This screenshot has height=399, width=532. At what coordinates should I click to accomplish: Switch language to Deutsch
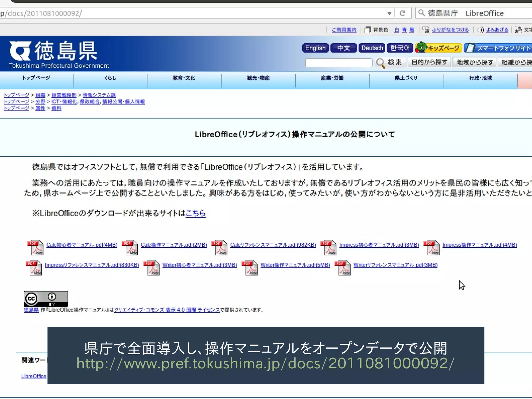coord(372,48)
